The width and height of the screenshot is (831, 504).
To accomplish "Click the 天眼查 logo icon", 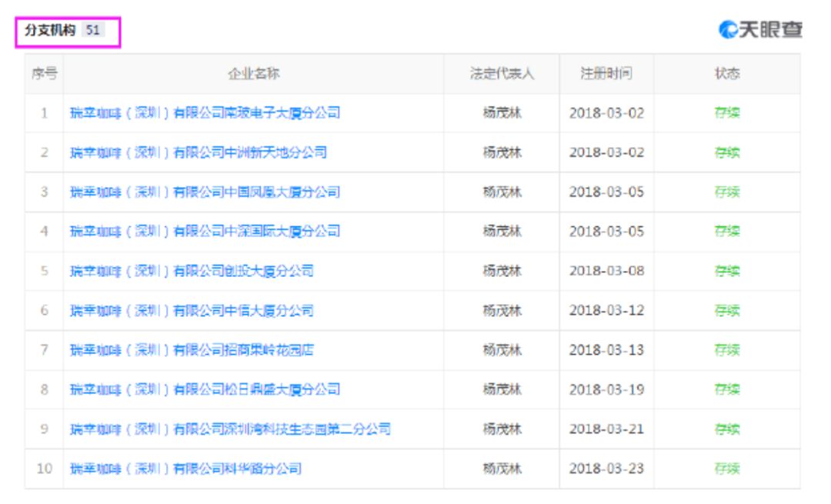I will [727, 30].
